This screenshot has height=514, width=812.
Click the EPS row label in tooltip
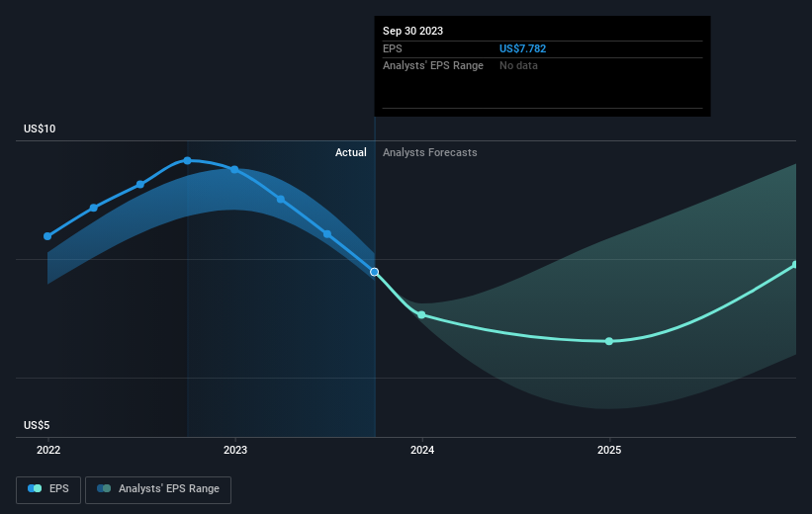(x=392, y=48)
